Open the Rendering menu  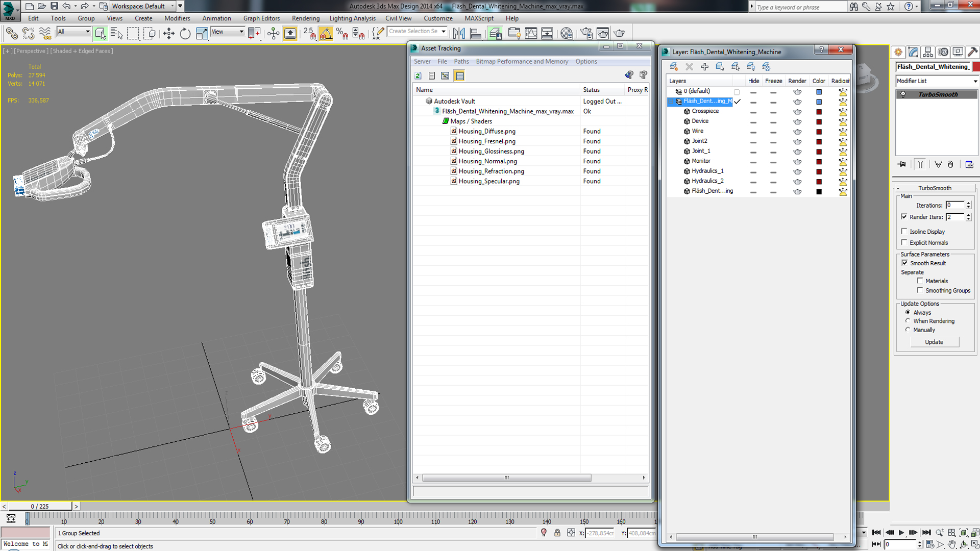click(305, 18)
